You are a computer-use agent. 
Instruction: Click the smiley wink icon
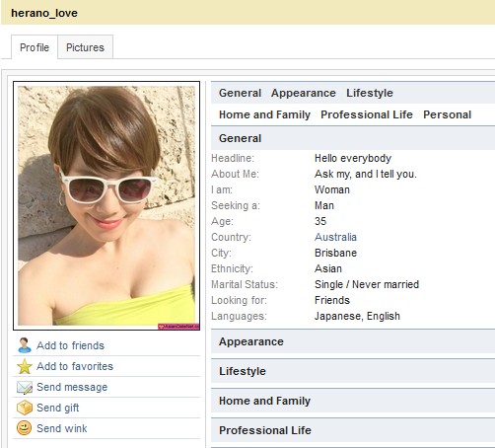point(25,428)
